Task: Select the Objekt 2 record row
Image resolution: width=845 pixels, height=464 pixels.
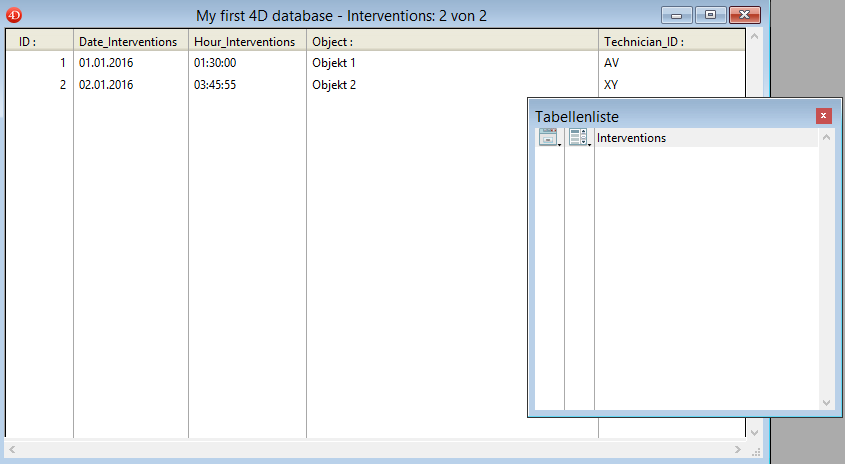Action: coord(334,85)
